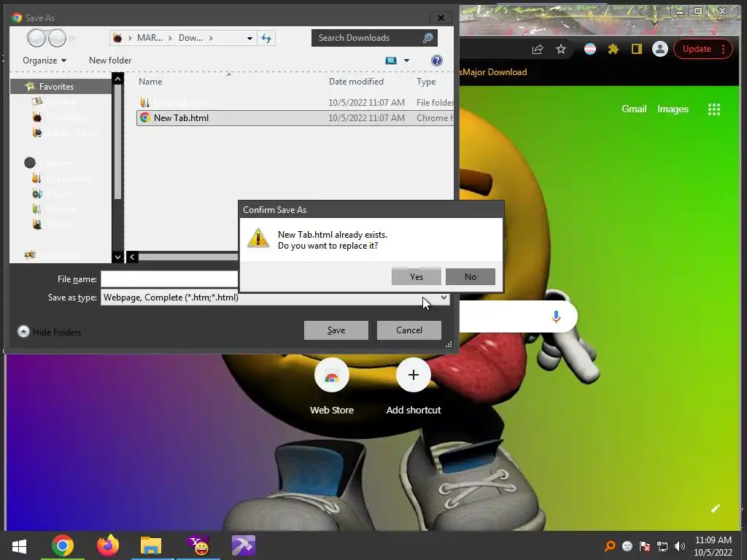Open the change view options dropdown arrow
The height and width of the screenshot is (560, 747).
(x=406, y=61)
